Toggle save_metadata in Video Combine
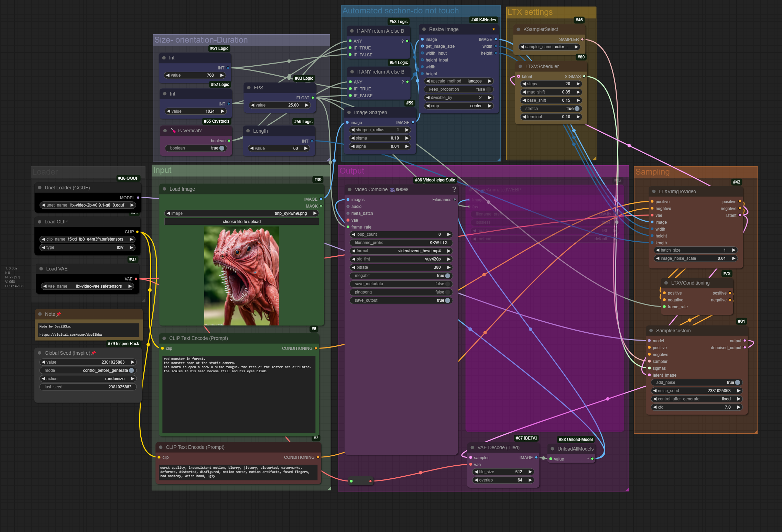Viewport: 782px width, 532px height. [447, 284]
